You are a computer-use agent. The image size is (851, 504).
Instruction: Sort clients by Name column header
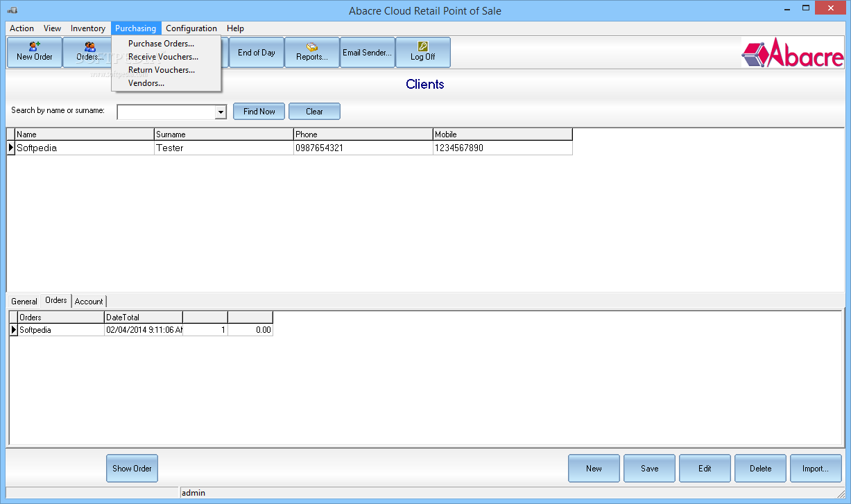[x=85, y=134]
